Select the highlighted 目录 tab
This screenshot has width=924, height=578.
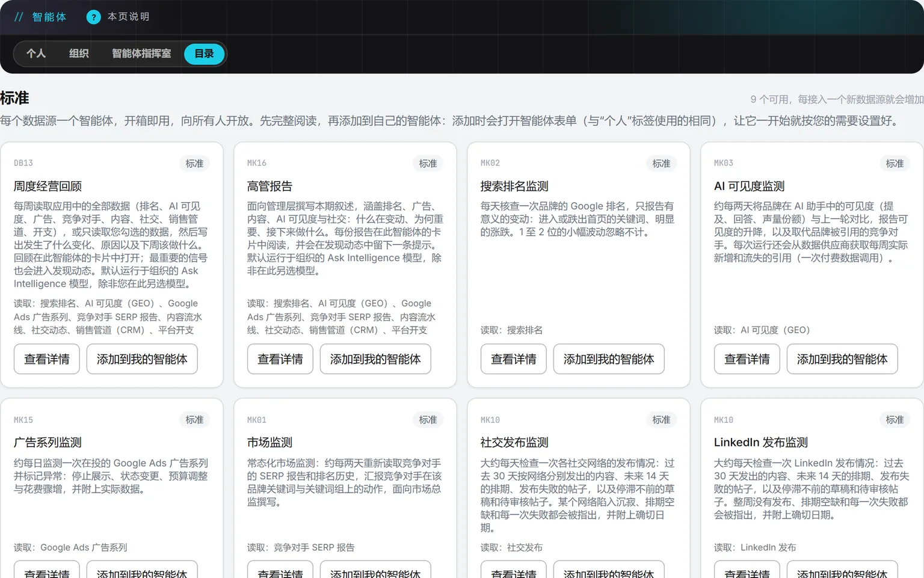click(x=205, y=54)
